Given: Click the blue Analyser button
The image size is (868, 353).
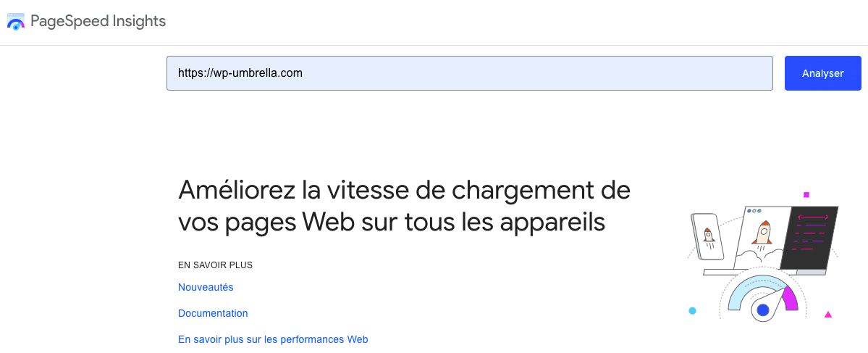Looking at the screenshot, I should tap(822, 73).
